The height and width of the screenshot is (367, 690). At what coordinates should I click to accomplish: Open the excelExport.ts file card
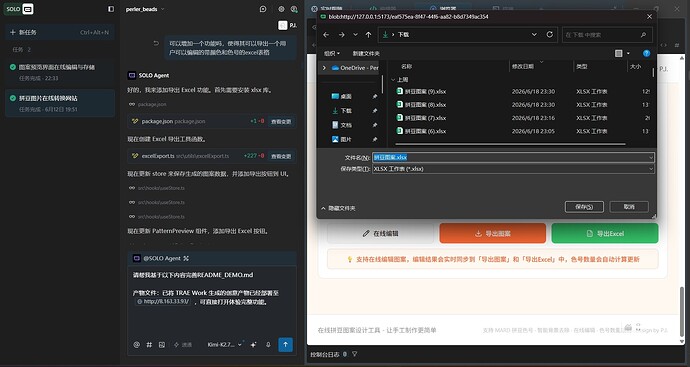[x=212, y=156]
